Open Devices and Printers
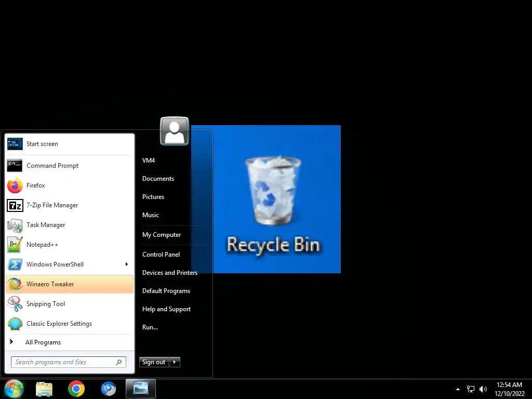This screenshot has height=399, width=532. coord(170,273)
